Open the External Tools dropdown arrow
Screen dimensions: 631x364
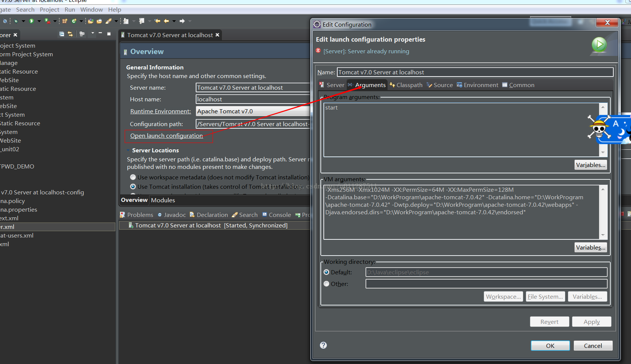55,21
